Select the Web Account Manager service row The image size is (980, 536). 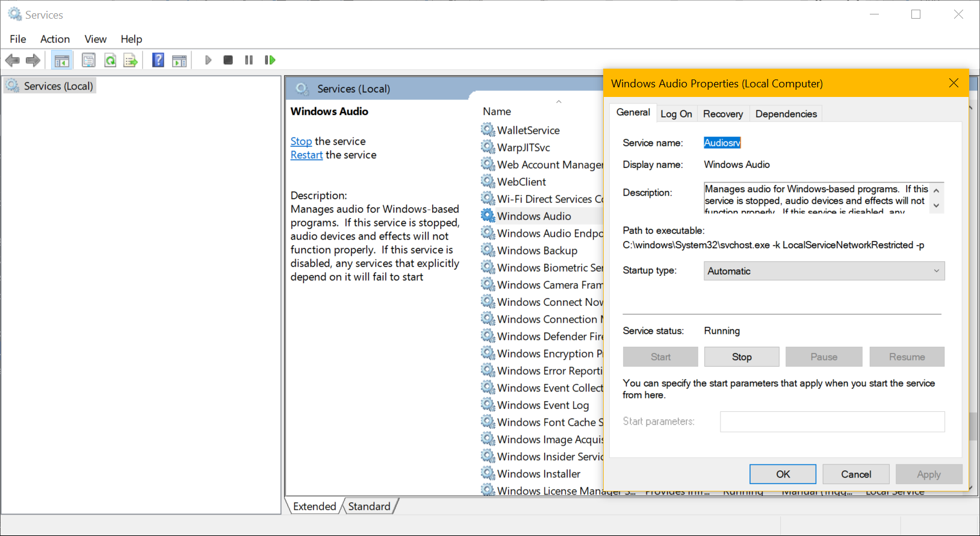pyautogui.click(x=542, y=164)
